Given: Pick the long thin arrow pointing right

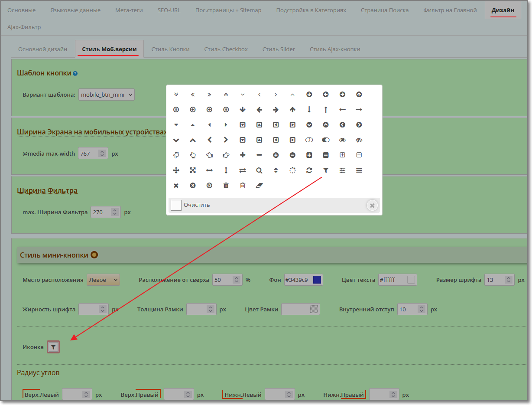Looking at the screenshot, I should click(x=359, y=110).
